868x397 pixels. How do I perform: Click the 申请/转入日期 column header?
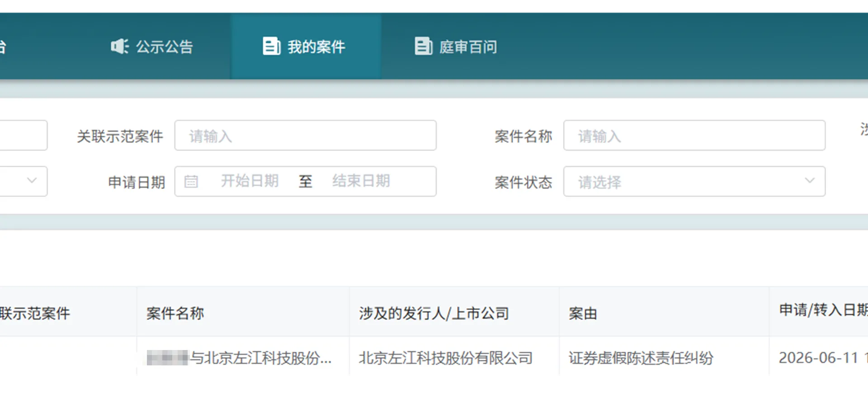[819, 311]
